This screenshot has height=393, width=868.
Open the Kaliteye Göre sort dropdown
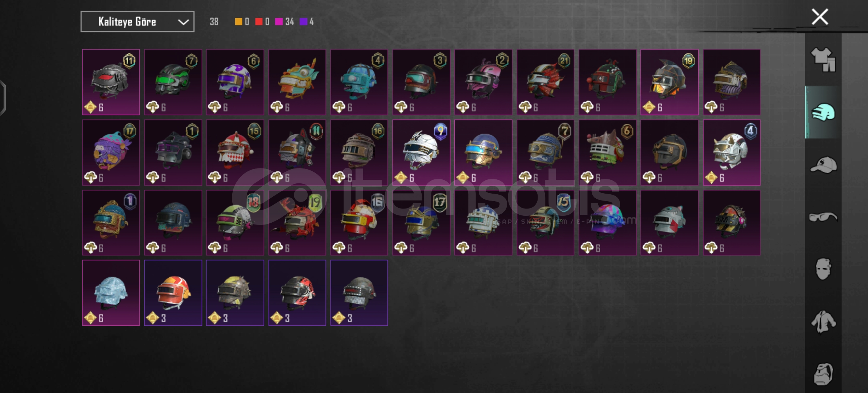click(x=137, y=21)
